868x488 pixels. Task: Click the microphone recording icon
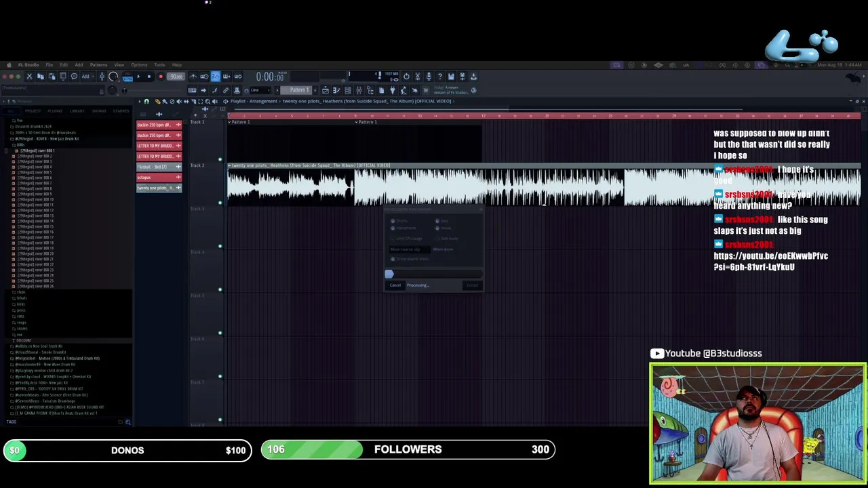click(429, 77)
